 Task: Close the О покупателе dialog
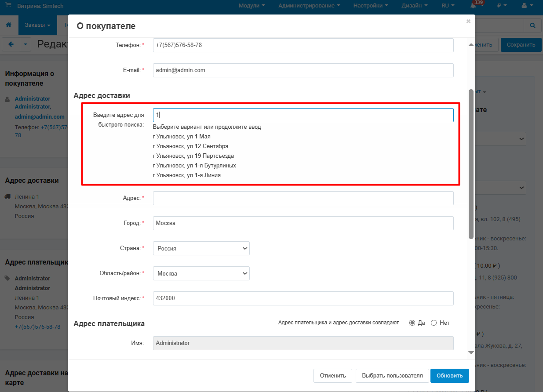point(468,21)
